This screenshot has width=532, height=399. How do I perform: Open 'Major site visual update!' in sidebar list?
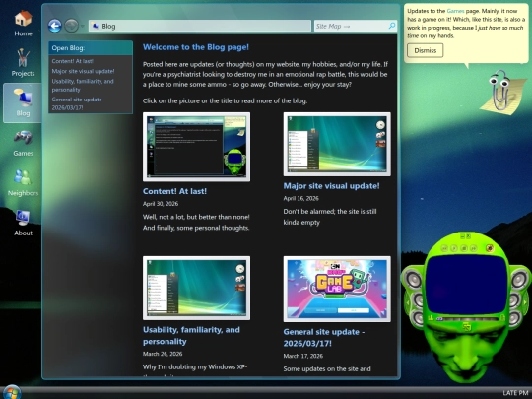click(x=83, y=71)
